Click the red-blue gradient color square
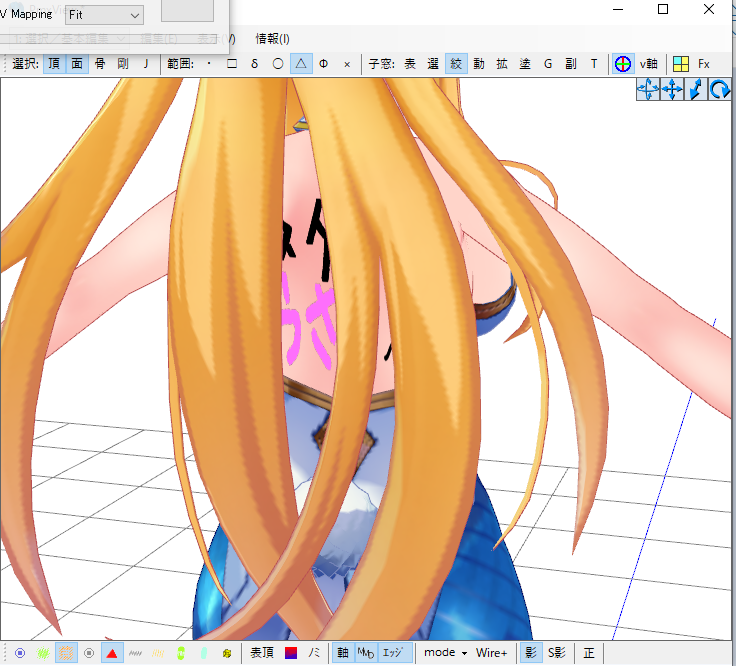 point(291,653)
